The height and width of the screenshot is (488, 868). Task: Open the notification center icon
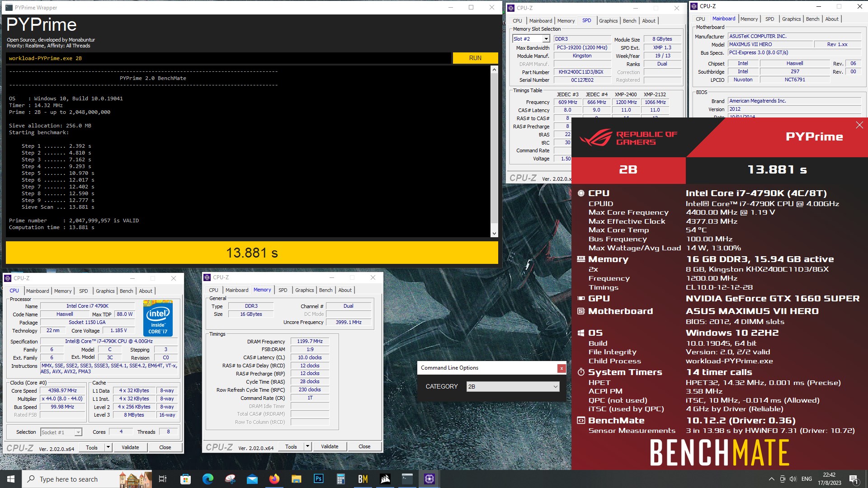coord(854,479)
